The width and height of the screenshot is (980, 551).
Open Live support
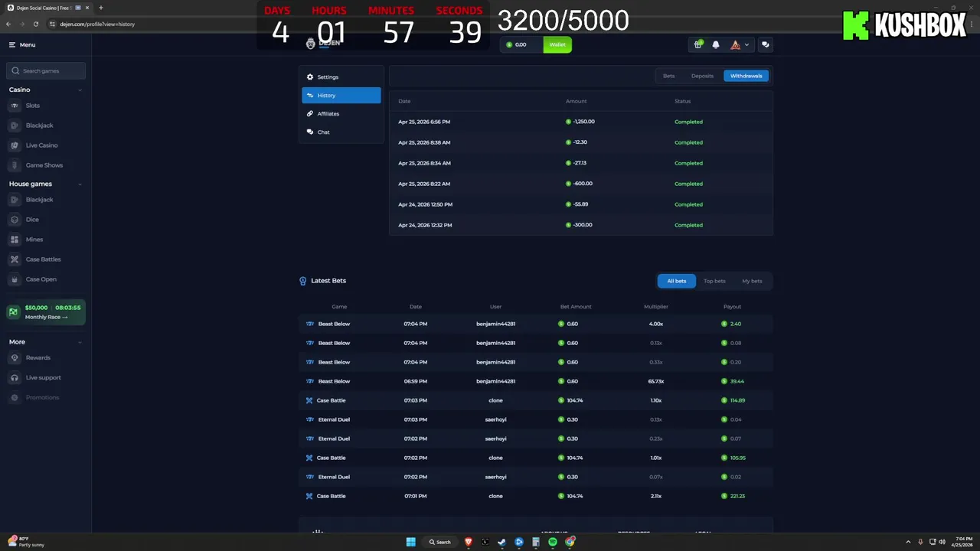click(43, 377)
